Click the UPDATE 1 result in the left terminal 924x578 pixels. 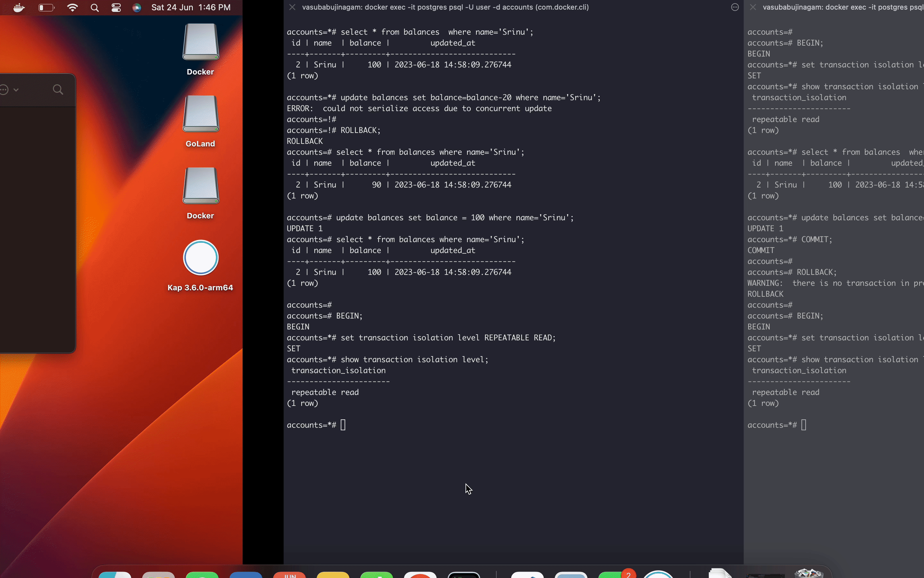pyautogui.click(x=305, y=229)
